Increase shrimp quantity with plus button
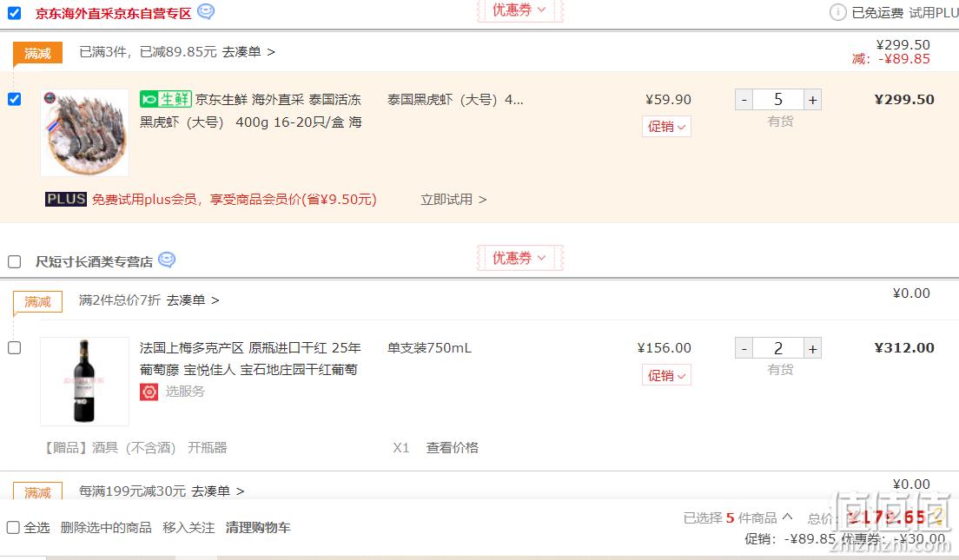Screen dimensions: 959x560 (x=812, y=100)
